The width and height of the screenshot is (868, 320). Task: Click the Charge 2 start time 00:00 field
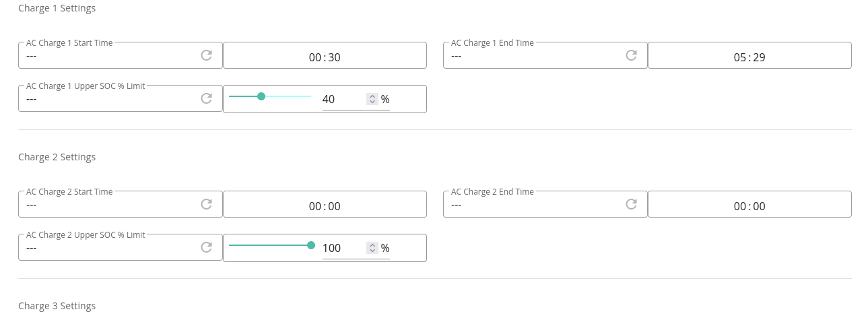coord(325,205)
